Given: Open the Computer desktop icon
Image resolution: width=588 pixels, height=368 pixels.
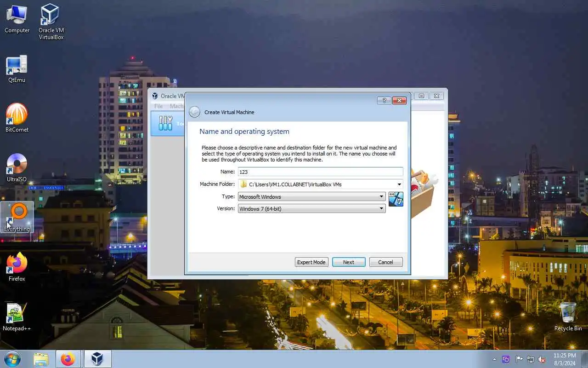Looking at the screenshot, I should coord(17,19).
